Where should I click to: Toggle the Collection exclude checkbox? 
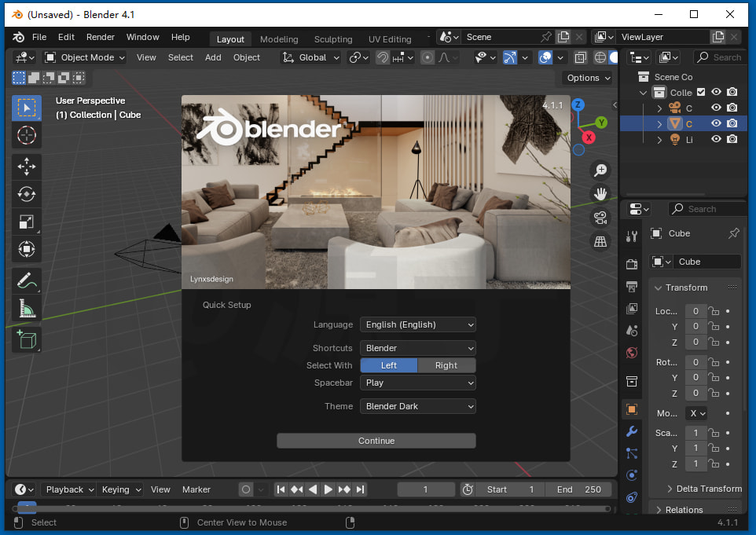pos(701,92)
